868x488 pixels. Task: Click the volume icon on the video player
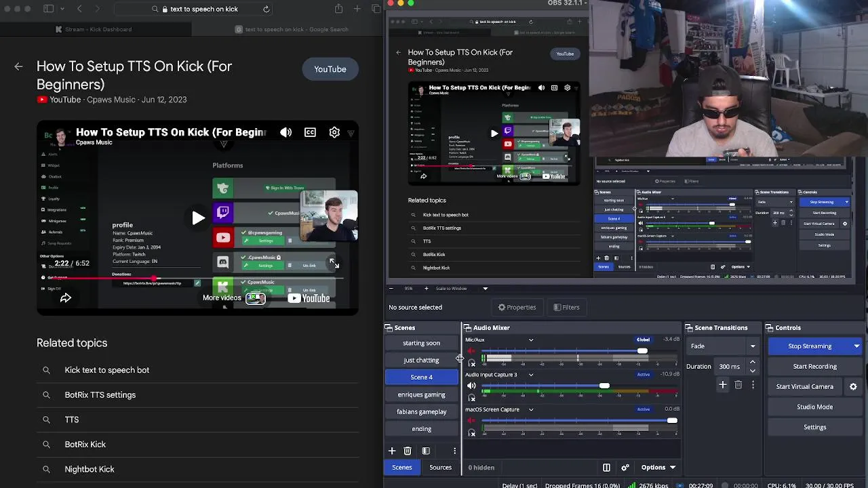[x=286, y=132]
